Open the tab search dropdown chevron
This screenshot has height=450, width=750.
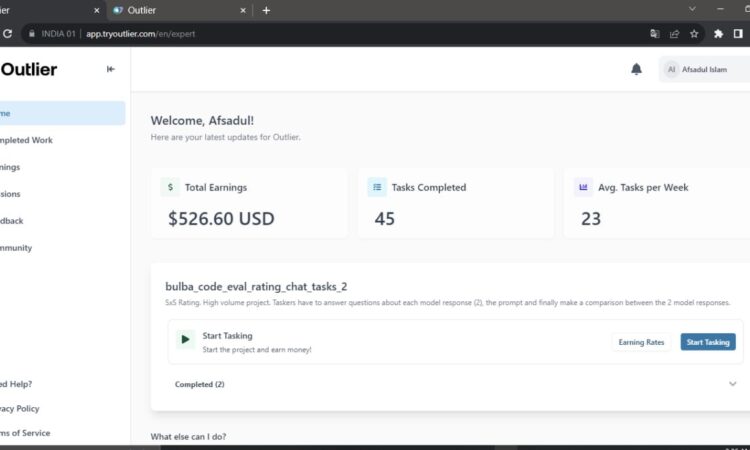click(692, 9)
